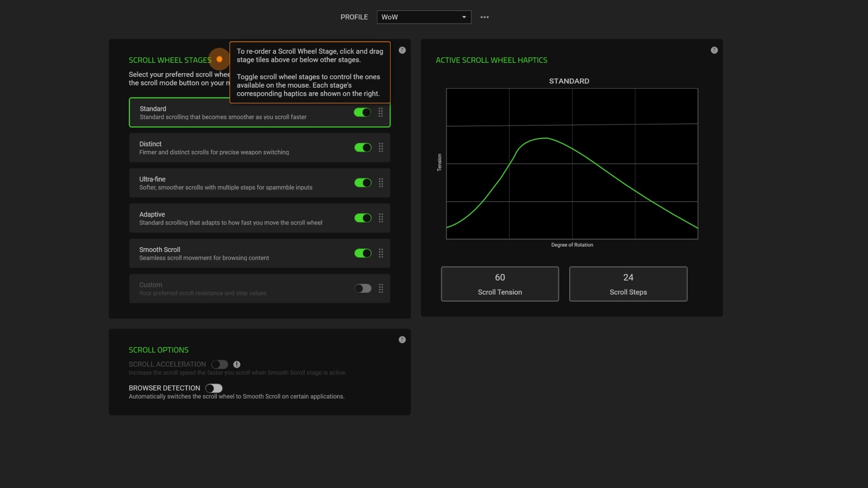
Task: Click the Standard stage drag handle
Action: 381,113
